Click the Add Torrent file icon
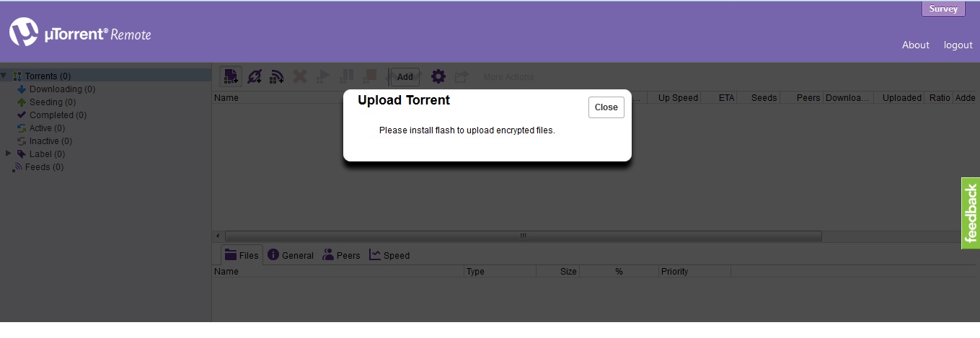Viewport: 980px width, 338px height. coord(231,76)
